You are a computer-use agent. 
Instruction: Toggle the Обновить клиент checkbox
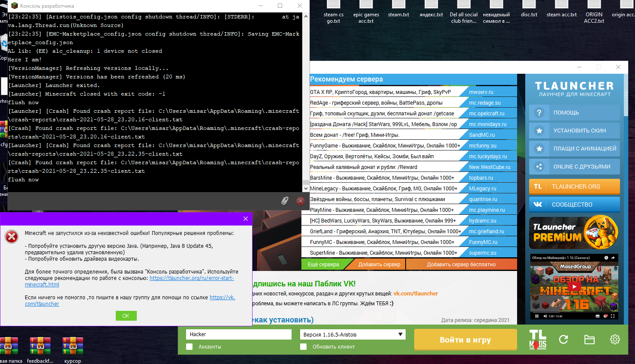click(304, 346)
